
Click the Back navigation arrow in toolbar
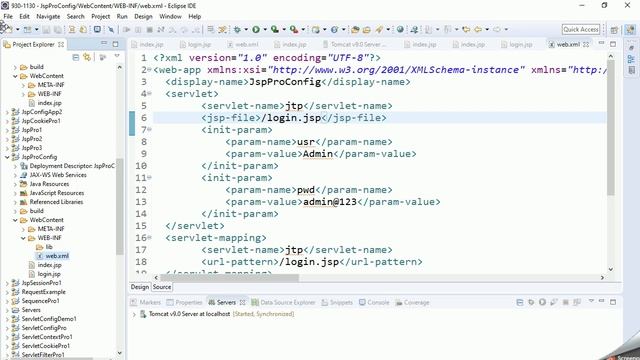tap(478, 29)
